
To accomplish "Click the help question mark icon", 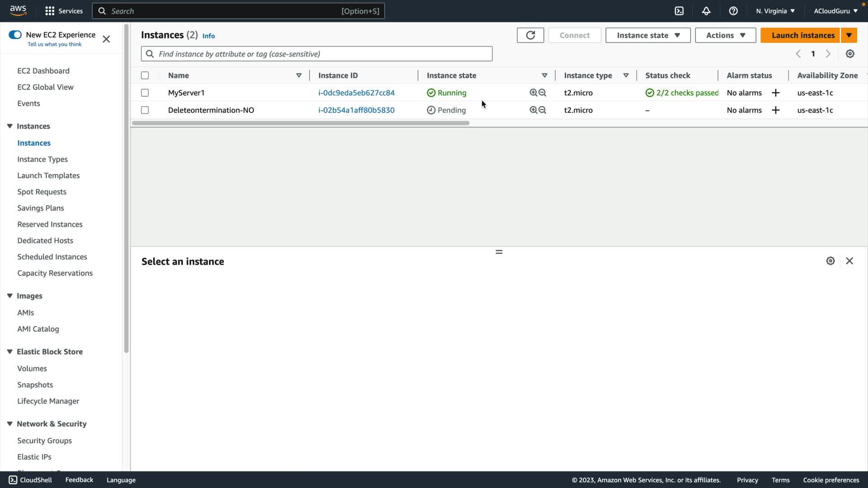I will 733,11.
